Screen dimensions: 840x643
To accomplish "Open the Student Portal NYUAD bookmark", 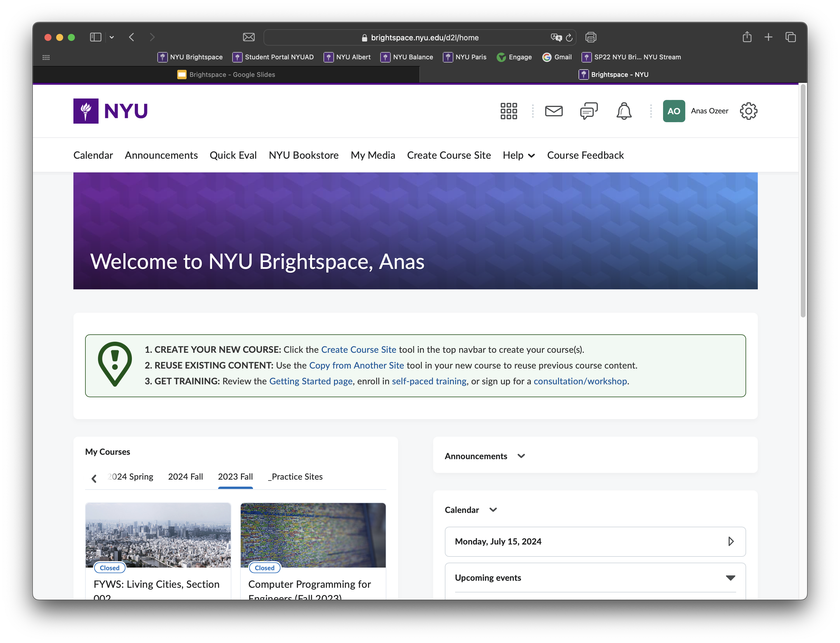I will pyautogui.click(x=273, y=57).
